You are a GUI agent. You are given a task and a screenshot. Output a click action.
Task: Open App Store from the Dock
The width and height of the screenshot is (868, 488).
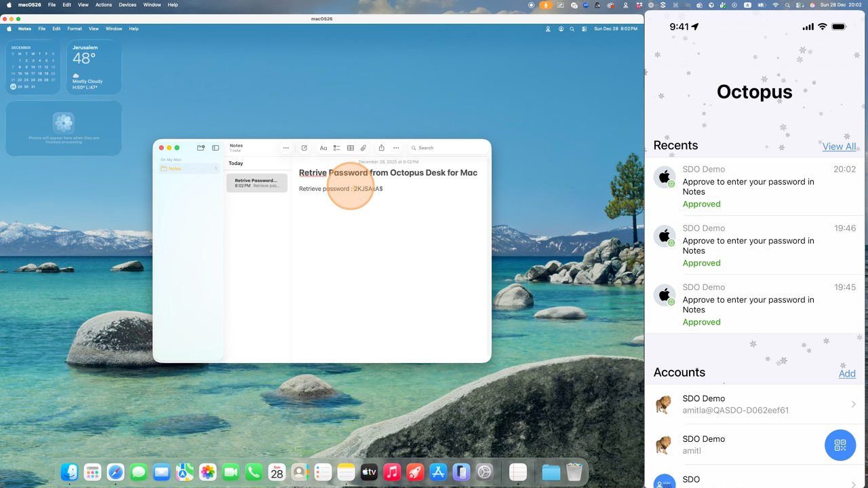438,472
